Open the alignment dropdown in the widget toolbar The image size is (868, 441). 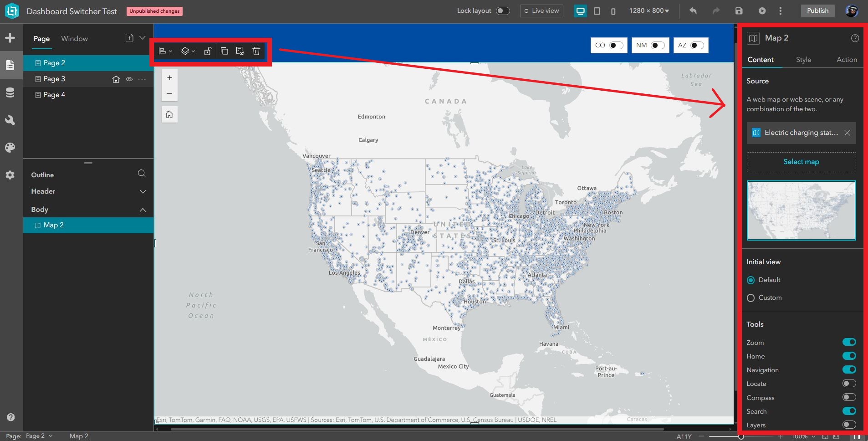[x=166, y=51]
